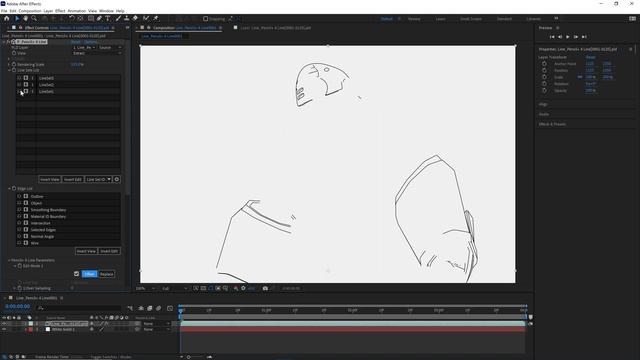The height and width of the screenshot is (360, 640).
Task: Toggle the checkbox beside the Offset button
Action: pos(76,274)
